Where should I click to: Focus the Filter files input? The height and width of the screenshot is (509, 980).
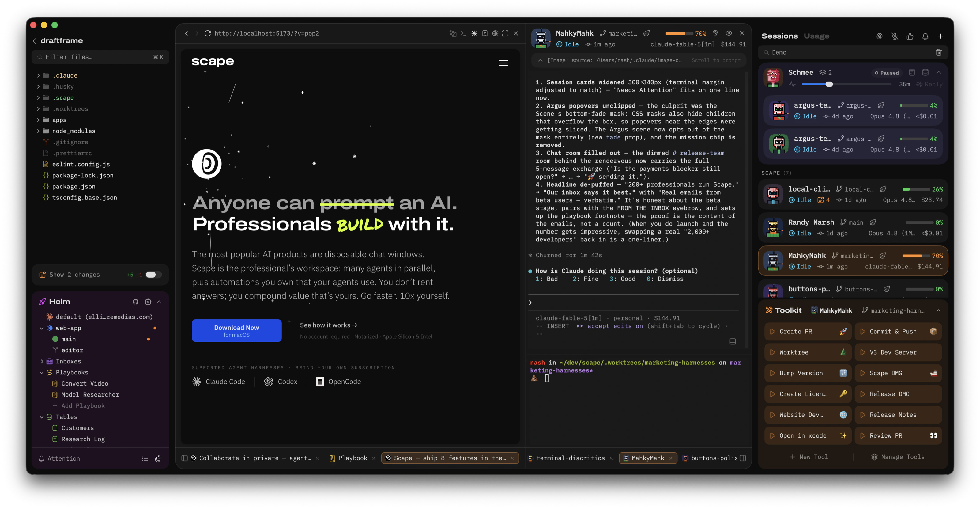coord(100,57)
